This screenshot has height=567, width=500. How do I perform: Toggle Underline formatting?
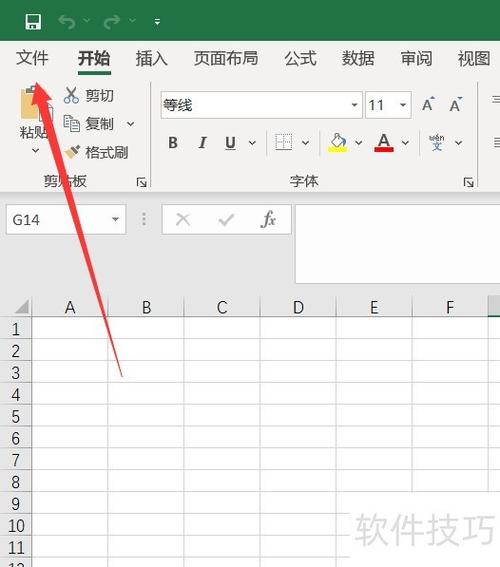click(230, 143)
